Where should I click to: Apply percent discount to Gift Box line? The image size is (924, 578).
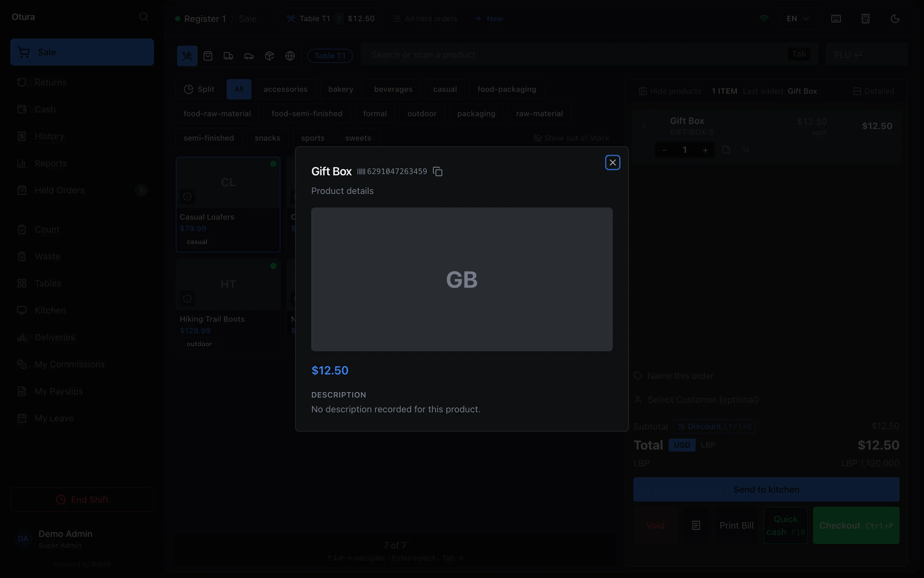746,150
